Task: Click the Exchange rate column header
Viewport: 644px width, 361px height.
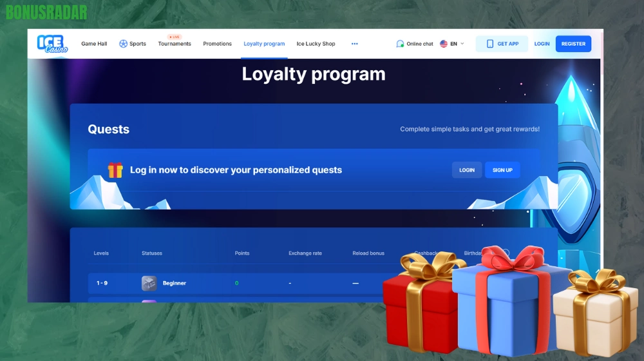Action: [x=305, y=253]
